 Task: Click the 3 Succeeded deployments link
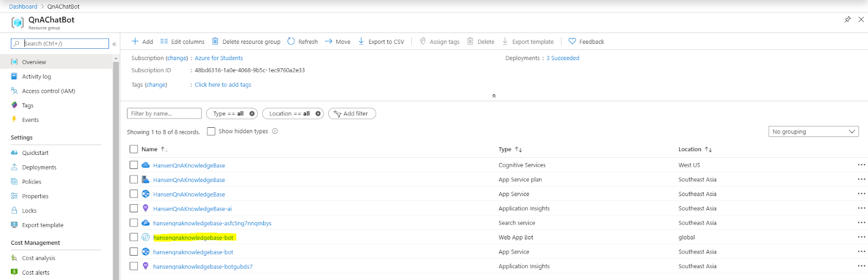563,58
